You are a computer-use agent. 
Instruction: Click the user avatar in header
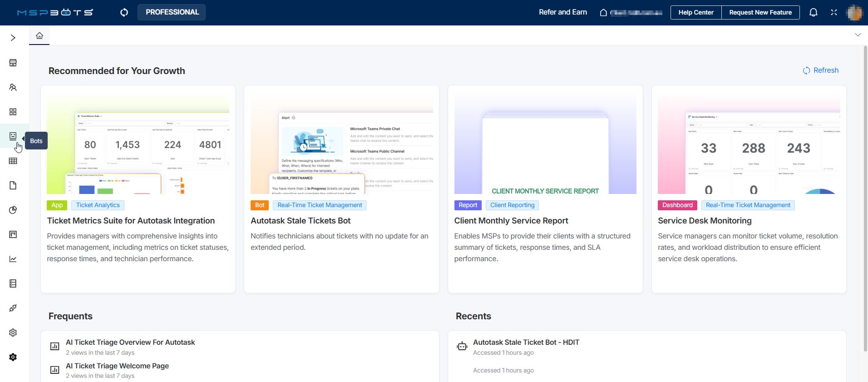(854, 12)
